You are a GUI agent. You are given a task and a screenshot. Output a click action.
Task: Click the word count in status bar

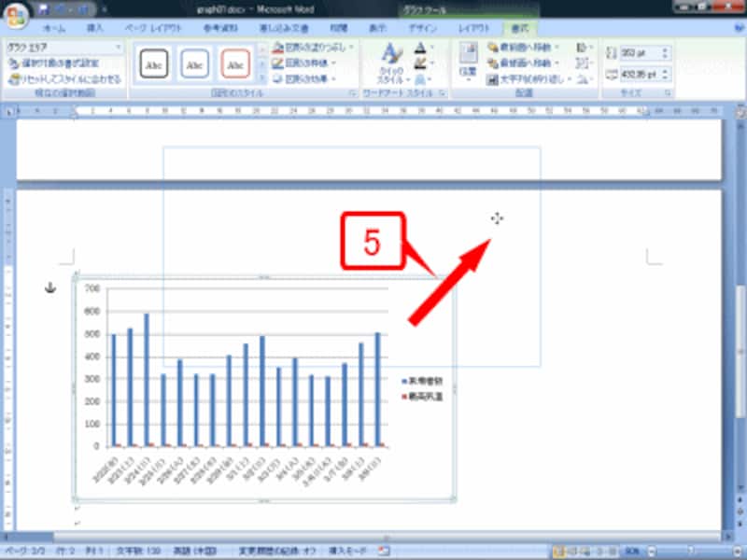click(138, 551)
